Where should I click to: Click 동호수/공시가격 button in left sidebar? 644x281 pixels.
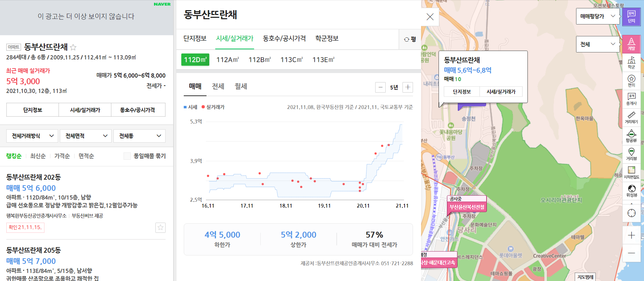coord(138,110)
